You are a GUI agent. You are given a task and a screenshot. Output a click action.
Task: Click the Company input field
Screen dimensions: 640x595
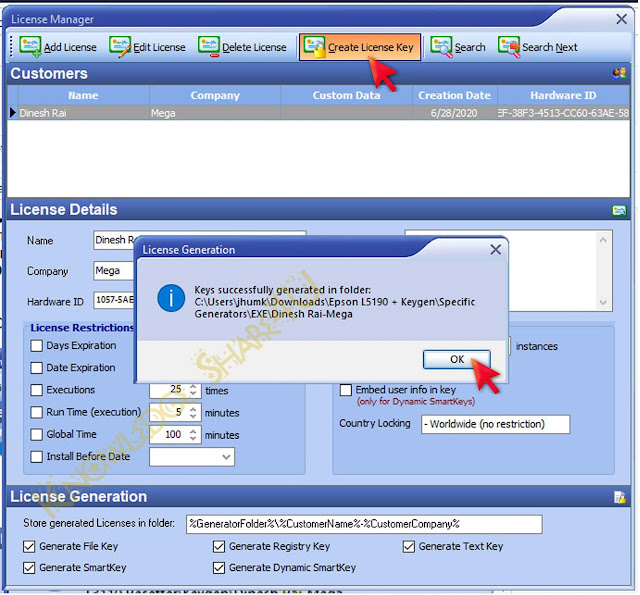click(114, 271)
